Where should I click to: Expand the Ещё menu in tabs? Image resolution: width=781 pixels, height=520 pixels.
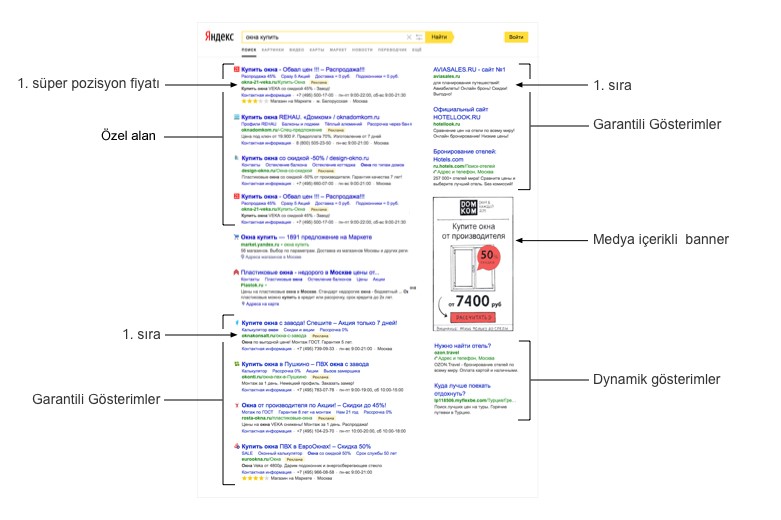[417, 50]
